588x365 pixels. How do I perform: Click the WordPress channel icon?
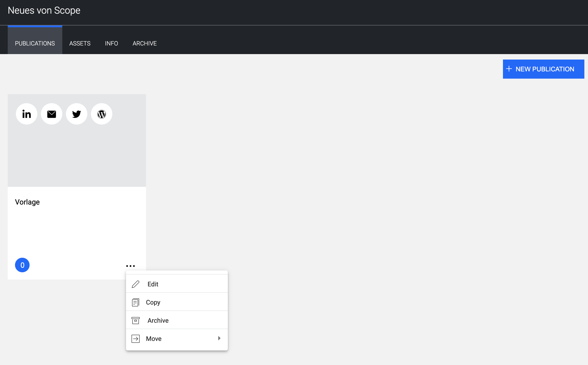point(102,114)
